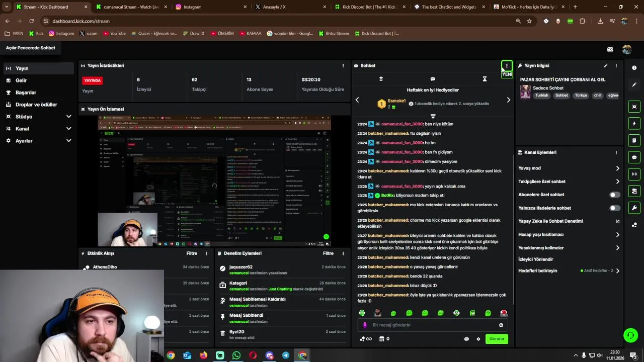The width and height of the screenshot is (644, 362).
Task: Click Açılır Pencerede Sohbet button
Action: [x=31, y=48]
